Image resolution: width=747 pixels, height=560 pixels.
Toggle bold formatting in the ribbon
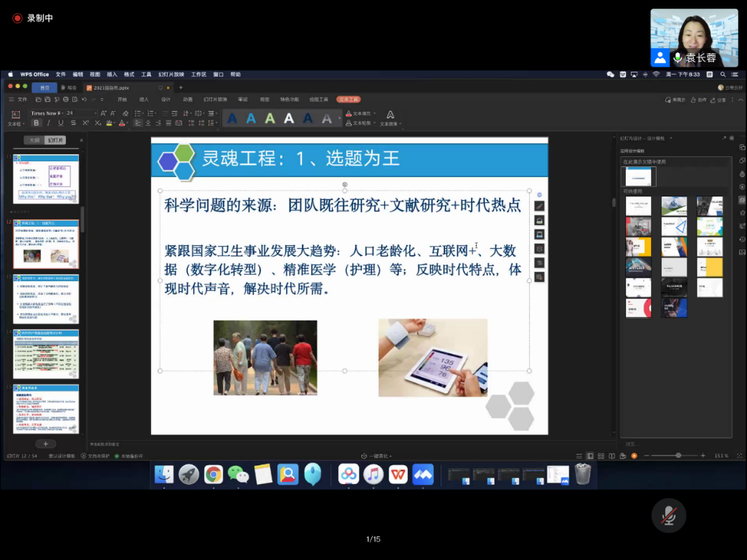click(37, 123)
